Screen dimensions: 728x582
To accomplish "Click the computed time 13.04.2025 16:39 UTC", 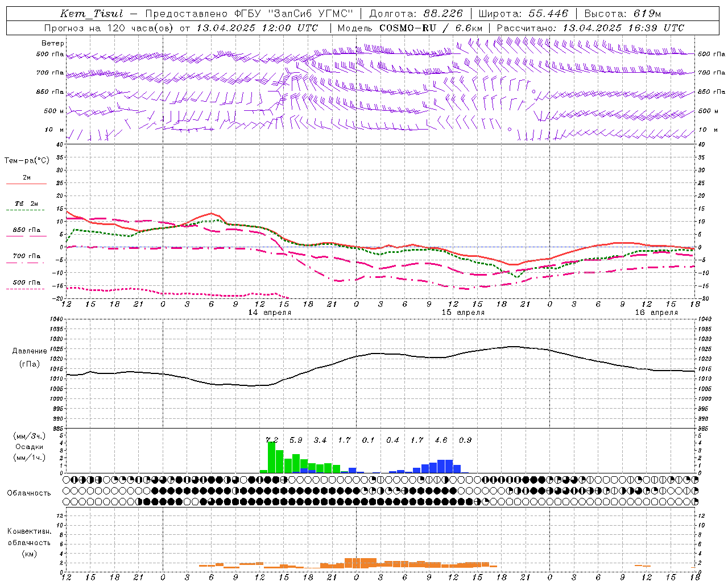I will coord(623,28).
